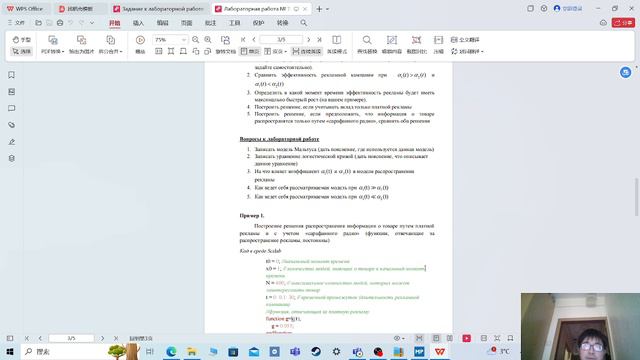
Task: Open a new document tab
Action: [x=319, y=9]
